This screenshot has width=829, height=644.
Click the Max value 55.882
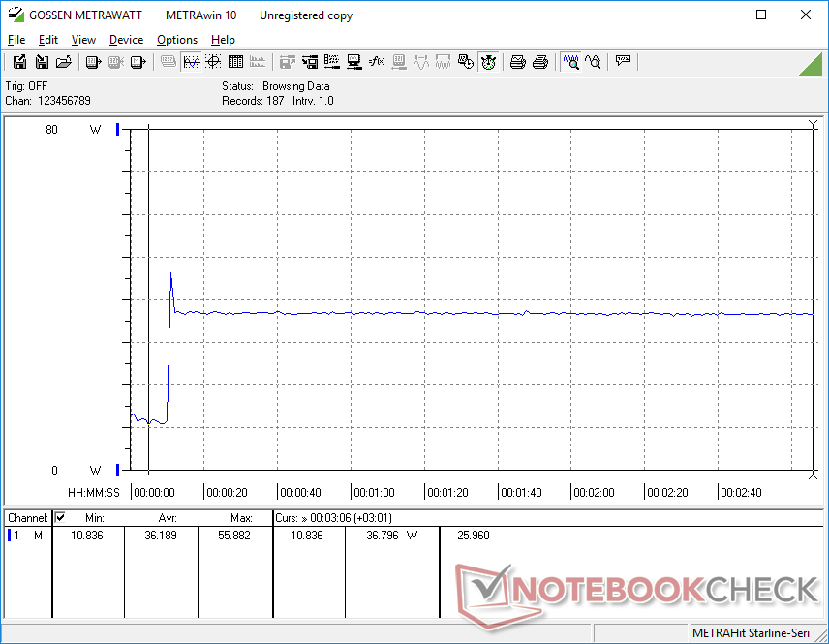(234, 536)
